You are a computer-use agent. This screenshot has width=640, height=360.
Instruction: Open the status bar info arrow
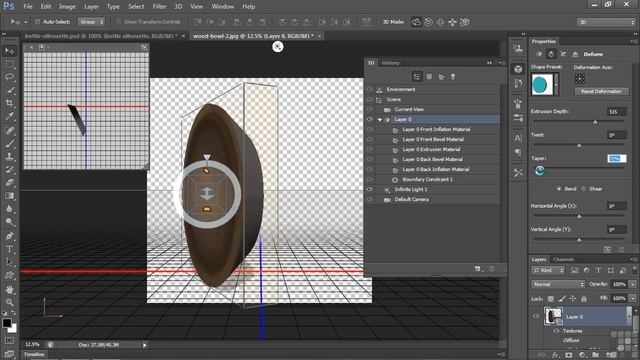(x=144, y=345)
